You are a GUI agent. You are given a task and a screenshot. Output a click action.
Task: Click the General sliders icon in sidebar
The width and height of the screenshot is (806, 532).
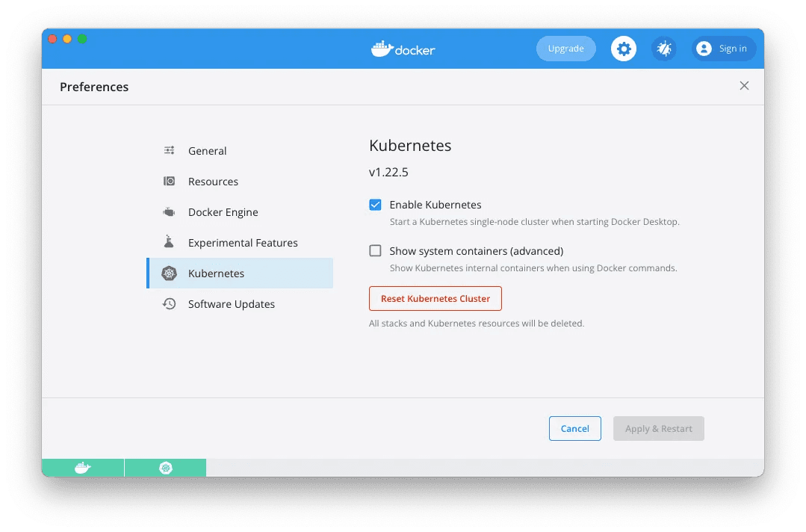point(169,150)
